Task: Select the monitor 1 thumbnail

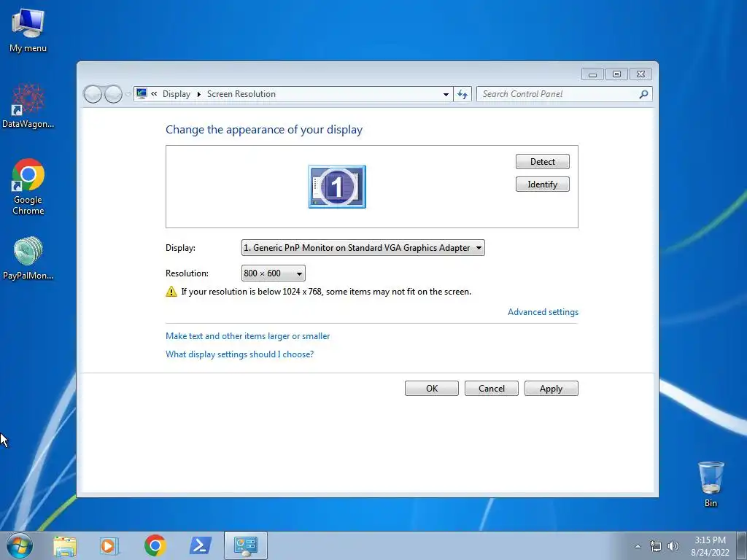Action: (x=337, y=187)
